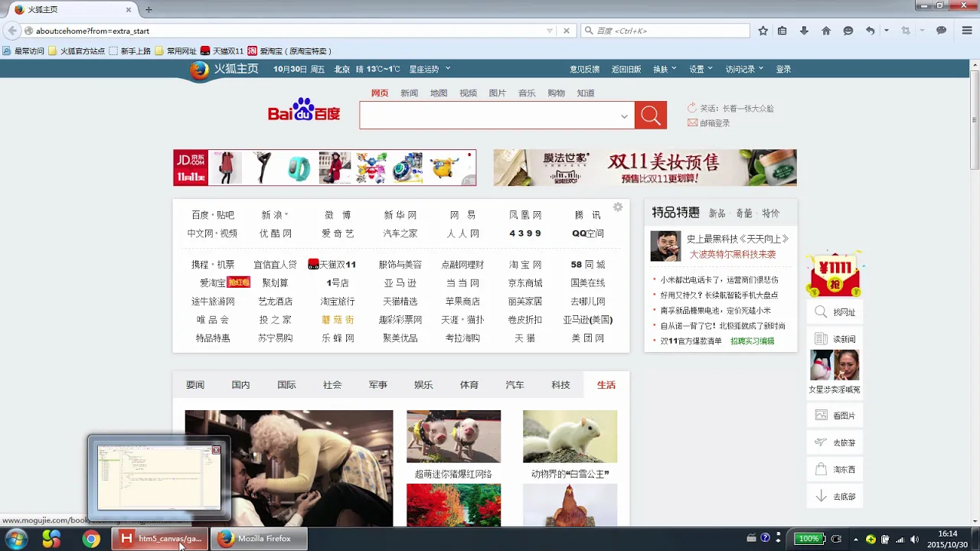Close the taskbar preview thumbnail window

click(x=216, y=450)
